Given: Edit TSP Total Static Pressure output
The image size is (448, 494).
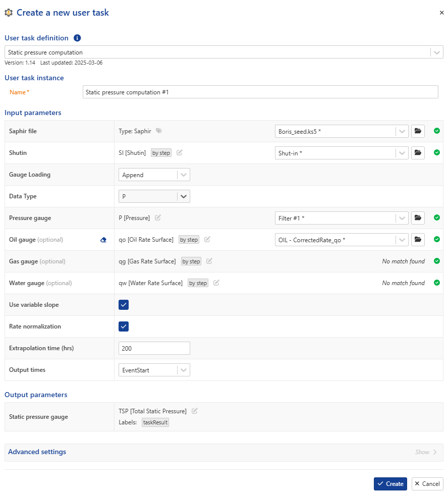Looking at the screenshot, I should [195, 411].
